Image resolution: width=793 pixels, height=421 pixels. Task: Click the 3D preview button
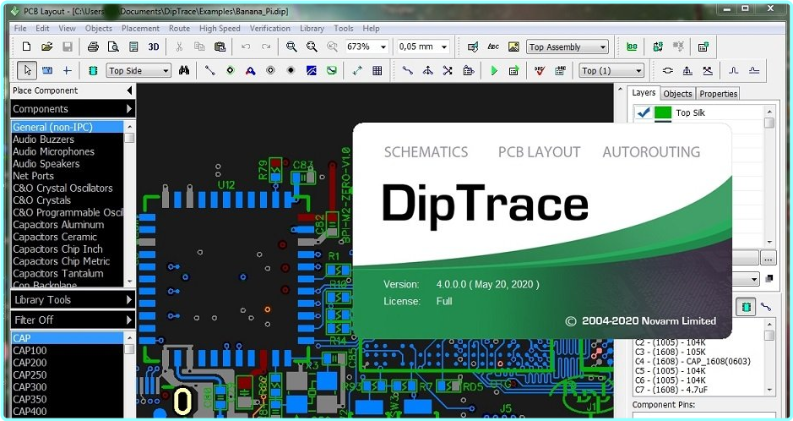154,47
